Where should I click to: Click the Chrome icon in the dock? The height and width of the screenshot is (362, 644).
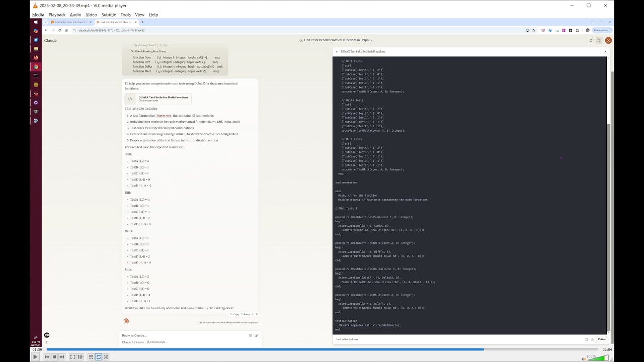click(36, 66)
